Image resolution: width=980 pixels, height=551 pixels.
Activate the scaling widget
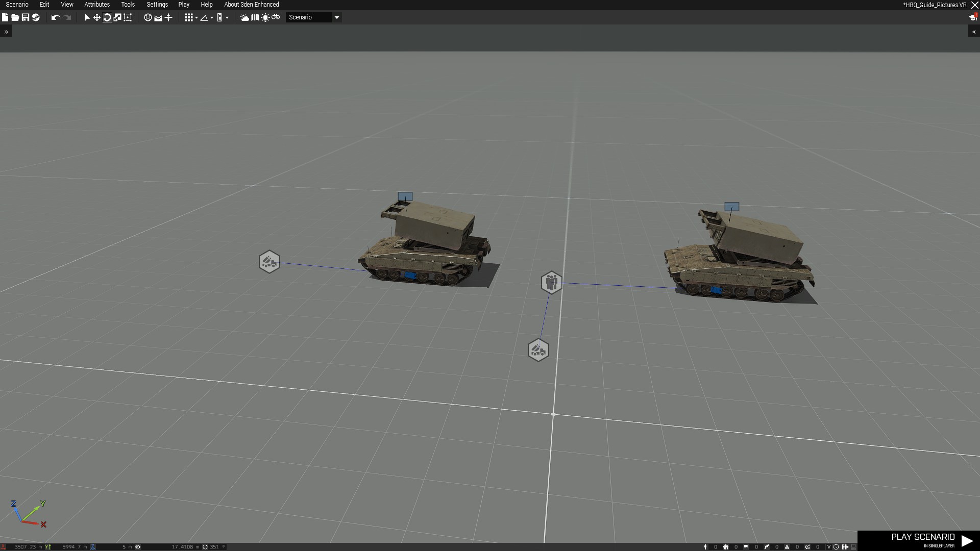tap(117, 17)
